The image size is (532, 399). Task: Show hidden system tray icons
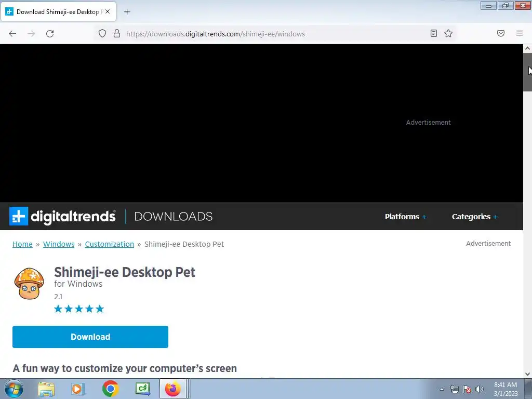tap(442, 389)
